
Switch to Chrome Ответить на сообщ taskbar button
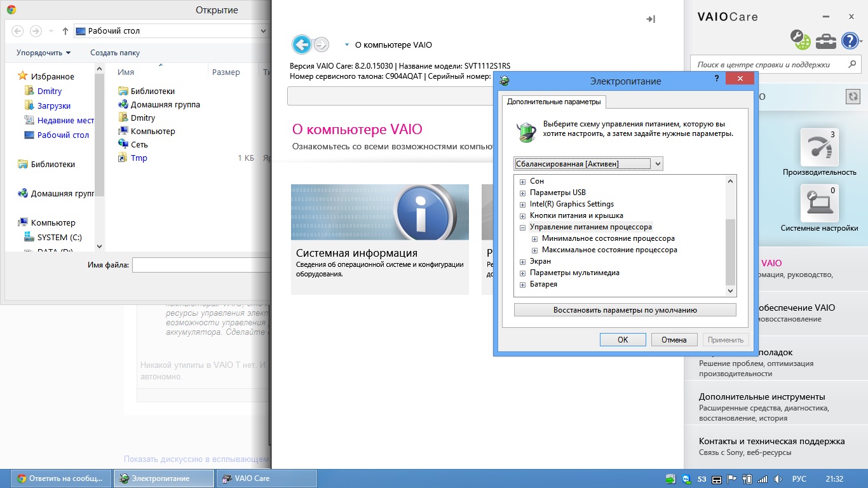[62, 478]
